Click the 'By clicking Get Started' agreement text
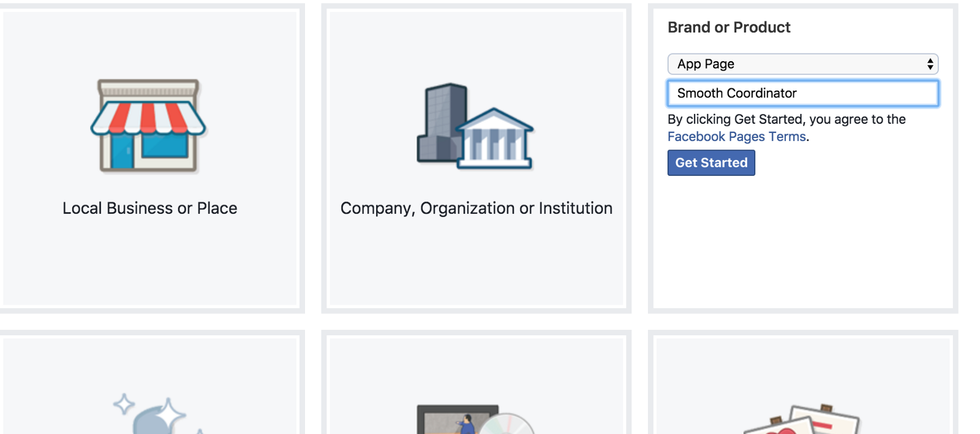This screenshot has height=434, width=980. coord(786,120)
